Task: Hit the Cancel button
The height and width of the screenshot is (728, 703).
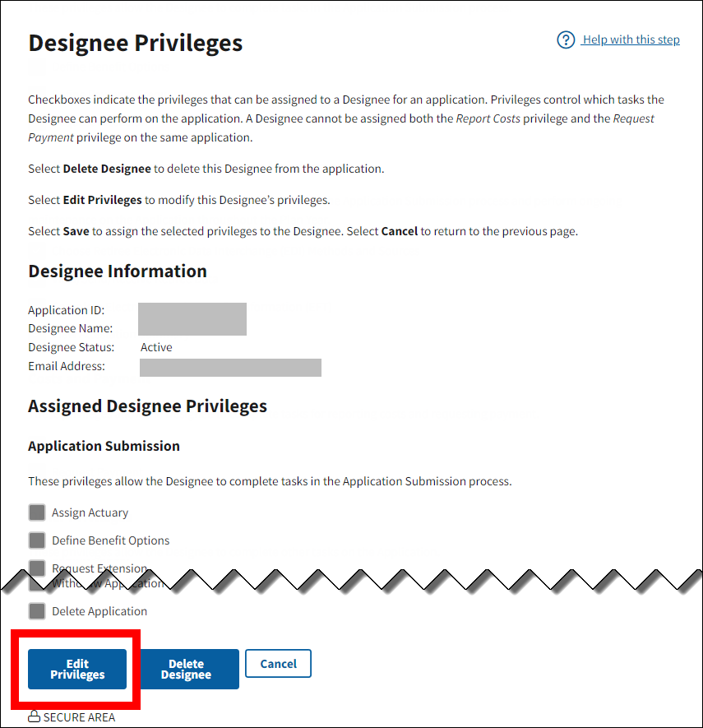Action: point(278,664)
